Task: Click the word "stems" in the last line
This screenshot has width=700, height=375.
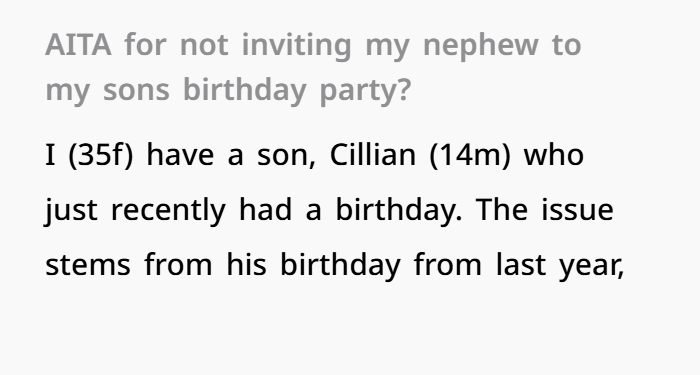Action: (88, 265)
